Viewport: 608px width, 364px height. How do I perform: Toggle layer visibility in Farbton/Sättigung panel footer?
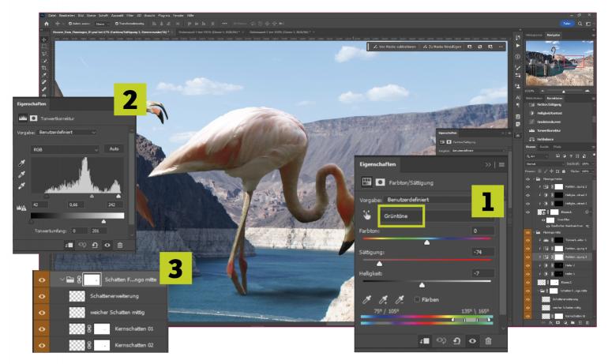[x=472, y=341]
